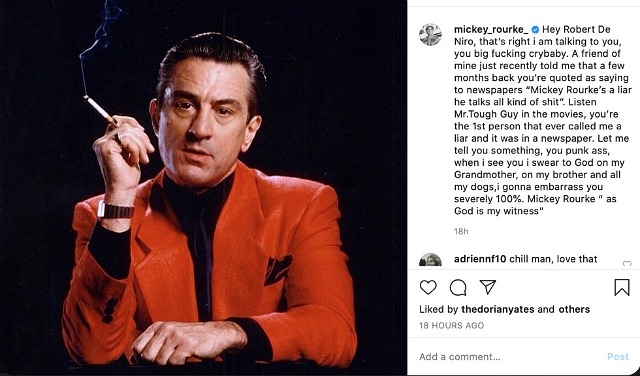Save the post with the bookmark icon
The height and width of the screenshot is (376, 640).
(622, 287)
